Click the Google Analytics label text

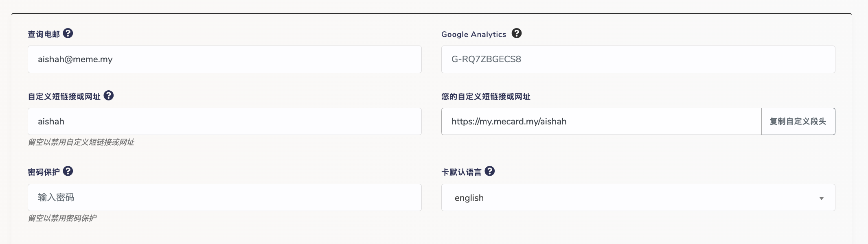tap(474, 35)
